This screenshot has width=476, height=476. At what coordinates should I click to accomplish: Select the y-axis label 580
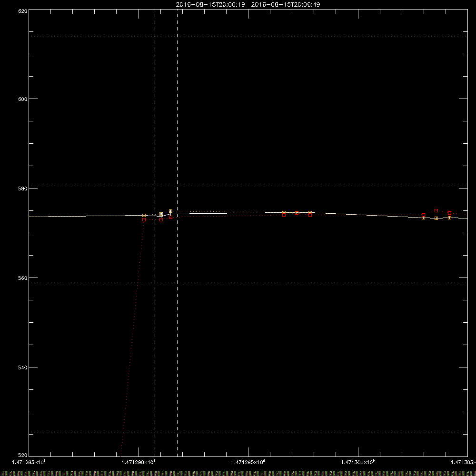coord(23,188)
